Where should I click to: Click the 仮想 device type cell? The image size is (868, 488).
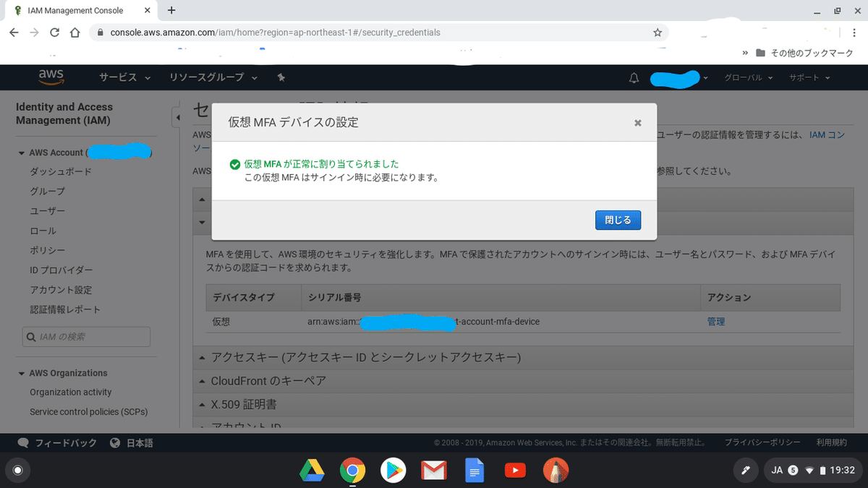click(x=221, y=322)
